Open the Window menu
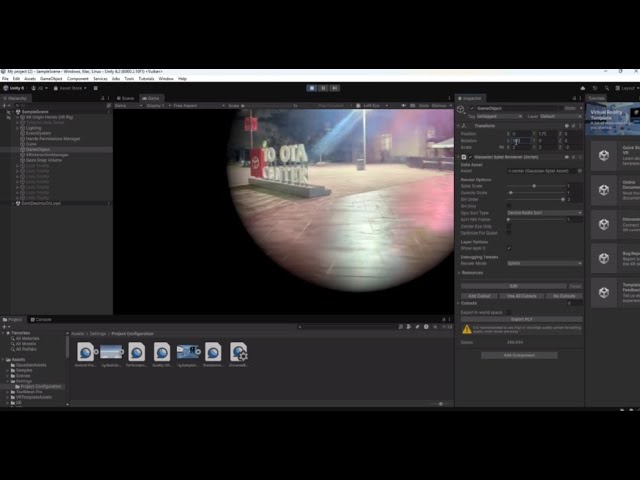640x480 pixels. [166, 79]
